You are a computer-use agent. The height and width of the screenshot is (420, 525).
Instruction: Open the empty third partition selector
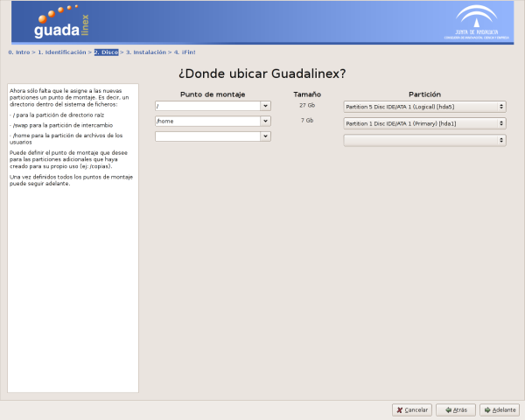424,140
